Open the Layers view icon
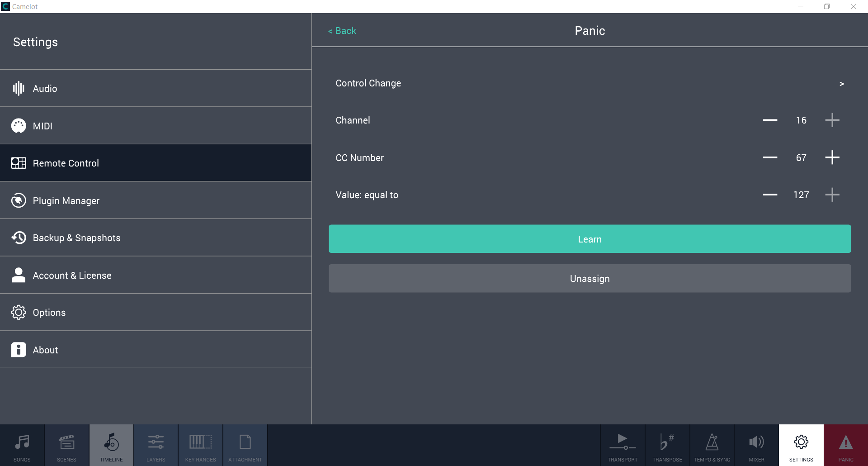868x466 pixels. tap(156, 442)
